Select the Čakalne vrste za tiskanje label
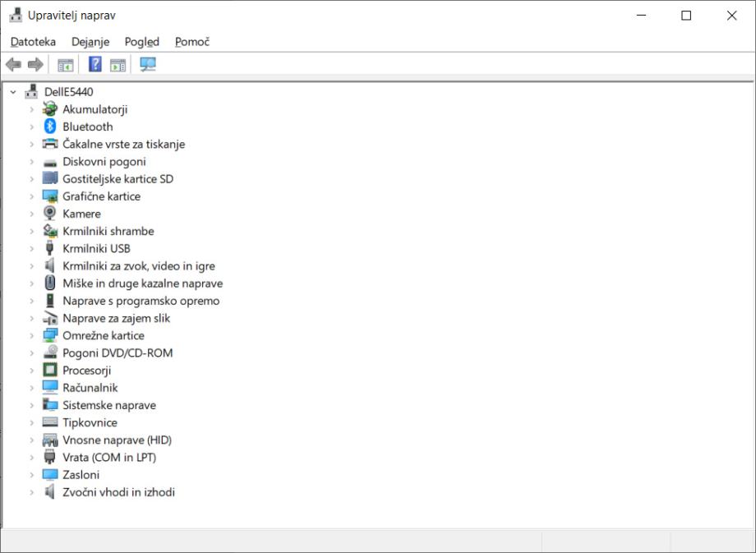756x553 pixels. (123, 144)
